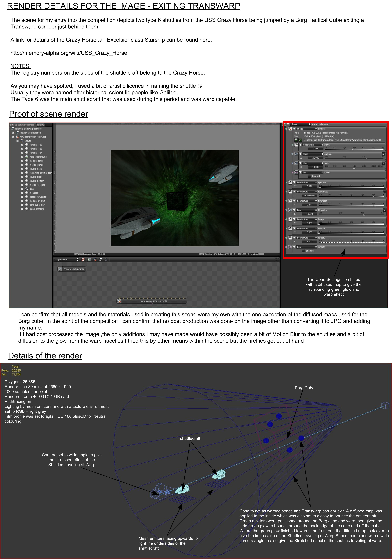The image size is (392, 559).
Task: Click the load image file icon
Action: point(296,140)
